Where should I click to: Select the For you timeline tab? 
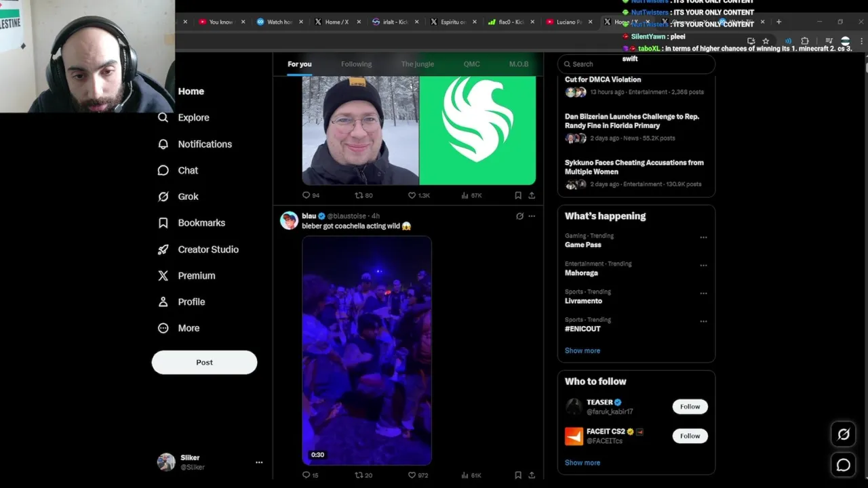299,64
